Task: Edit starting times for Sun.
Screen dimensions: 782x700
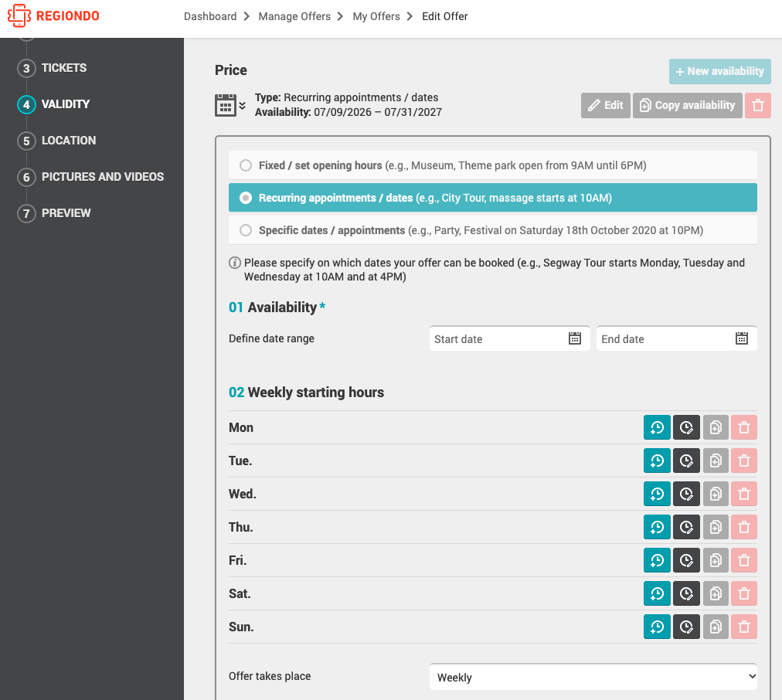Action: [x=686, y=627]
